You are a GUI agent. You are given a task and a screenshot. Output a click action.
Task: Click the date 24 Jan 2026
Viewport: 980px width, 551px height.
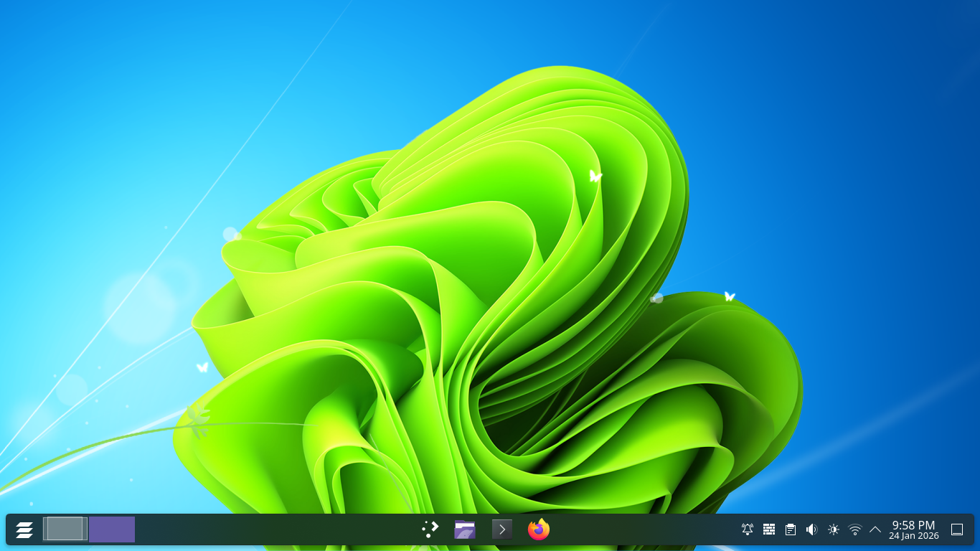[913, 536]
